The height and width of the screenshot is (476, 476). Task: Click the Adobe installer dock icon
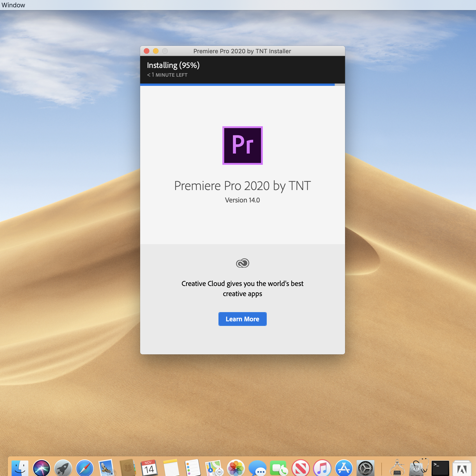462,468
